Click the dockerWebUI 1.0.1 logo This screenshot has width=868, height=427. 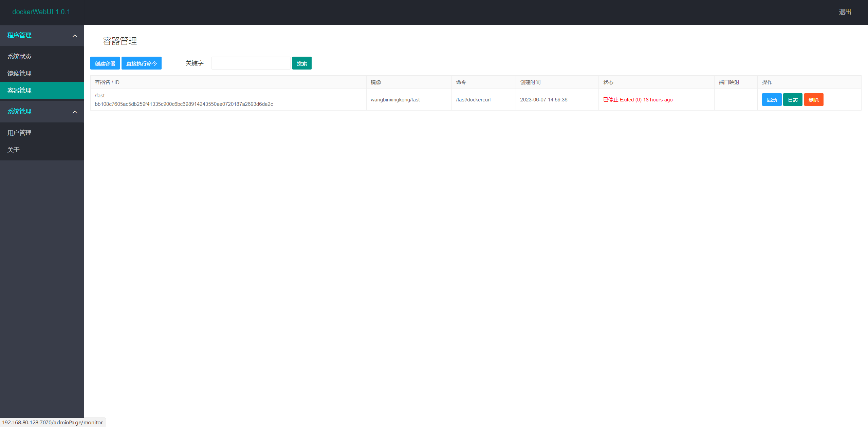point(41,12)
